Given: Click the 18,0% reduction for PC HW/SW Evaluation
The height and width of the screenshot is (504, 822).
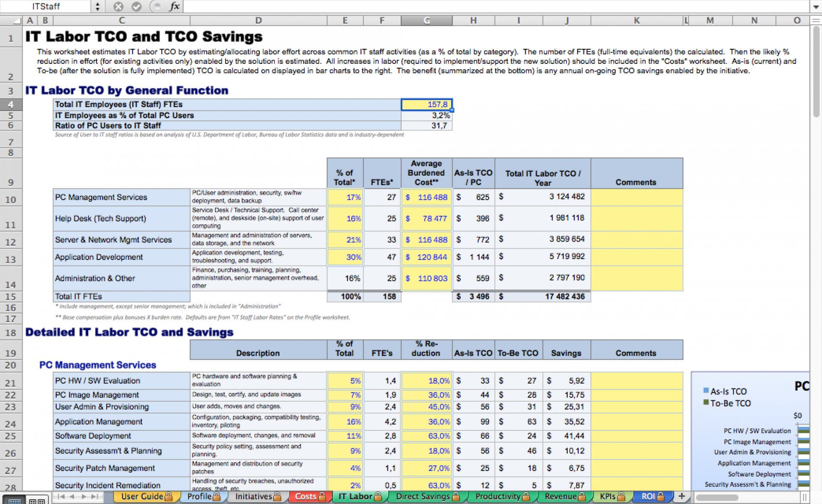Looking at the screenshot, I should pos(426,381).
